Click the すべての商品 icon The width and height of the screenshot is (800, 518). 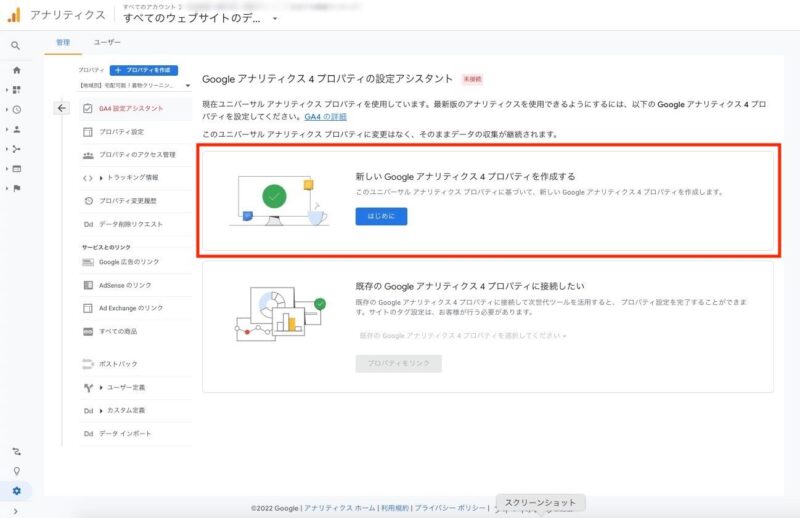[88, 331]
